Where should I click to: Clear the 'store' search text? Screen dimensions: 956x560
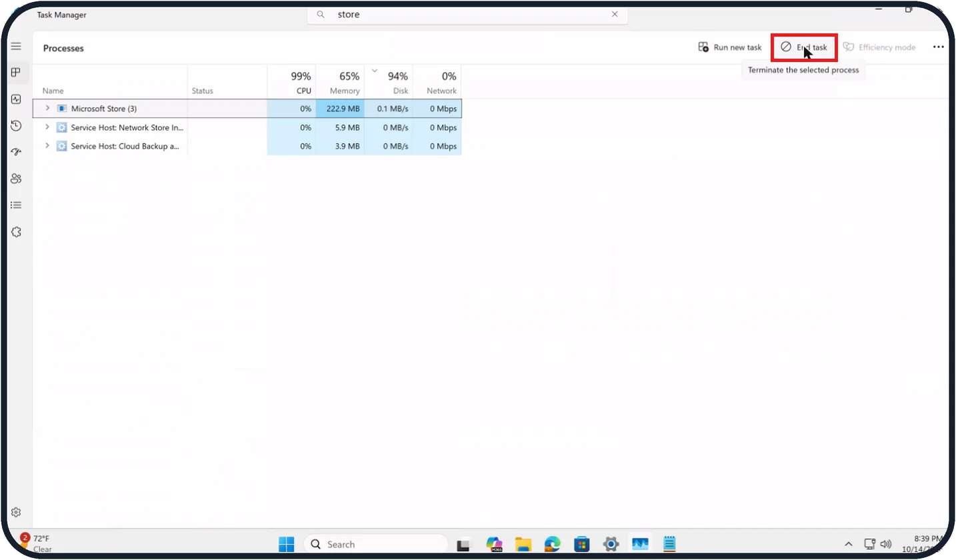click(614, 14)
